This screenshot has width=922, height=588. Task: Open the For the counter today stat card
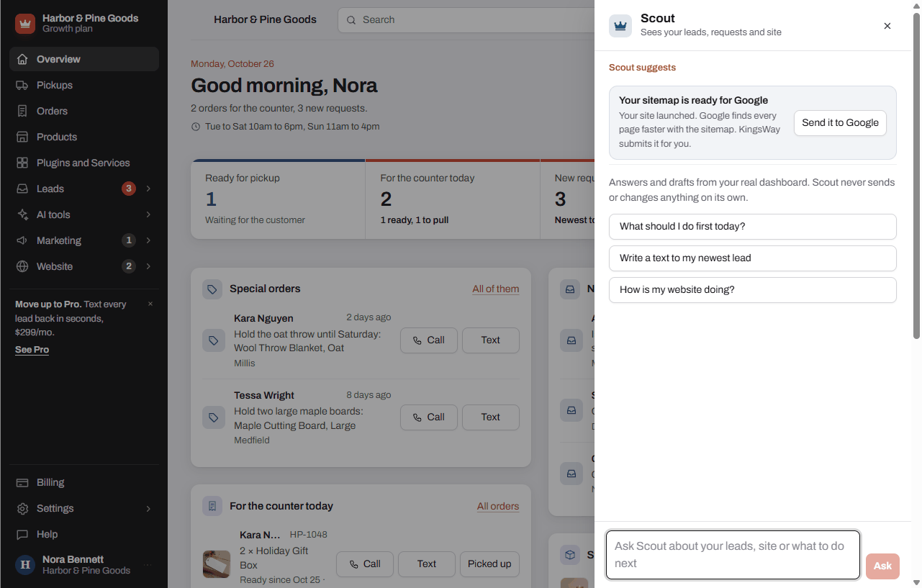point(453,199)
